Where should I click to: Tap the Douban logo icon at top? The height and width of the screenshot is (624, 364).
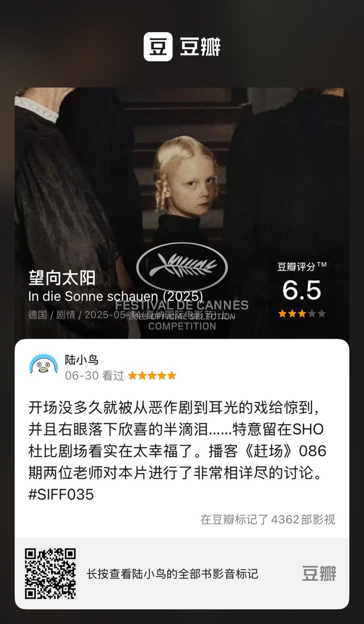pyautogui.click(x=158, y=47)
